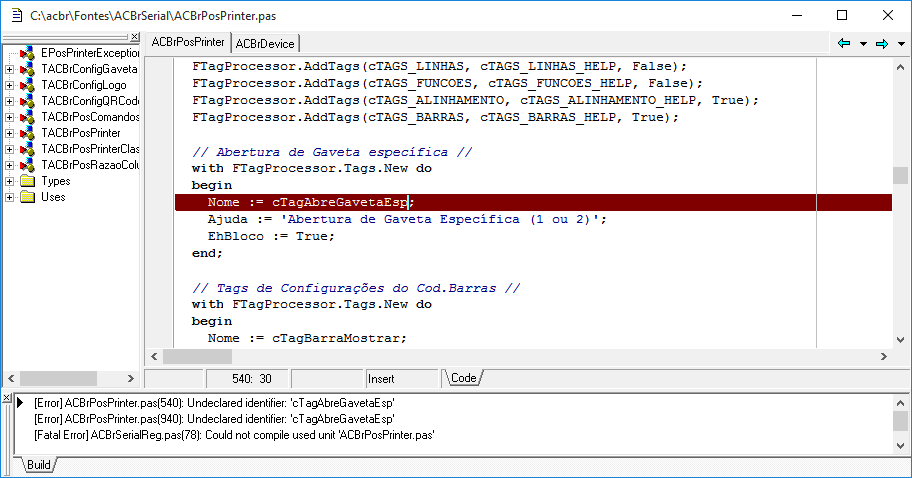Click the cTAGS_ALINHAMENTO AddTags line
The height and width of the screenshot is (478, 912).
[x=476, y=100]
